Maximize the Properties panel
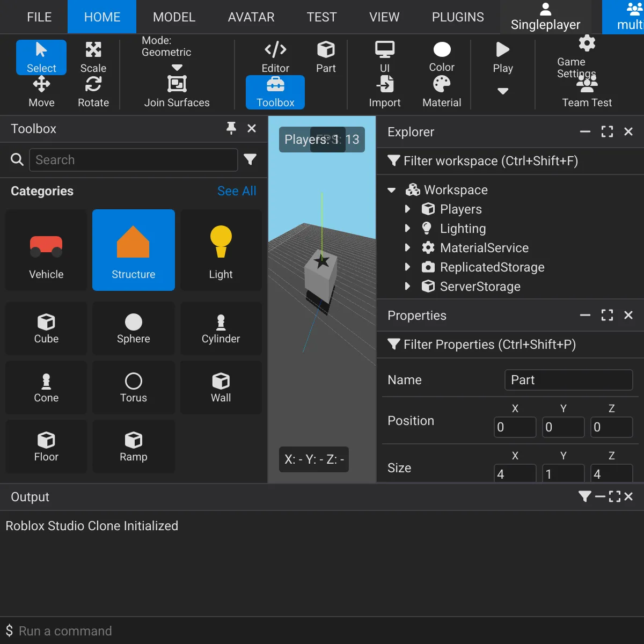This screenshot has width=644, height=644. pos(607,315)
